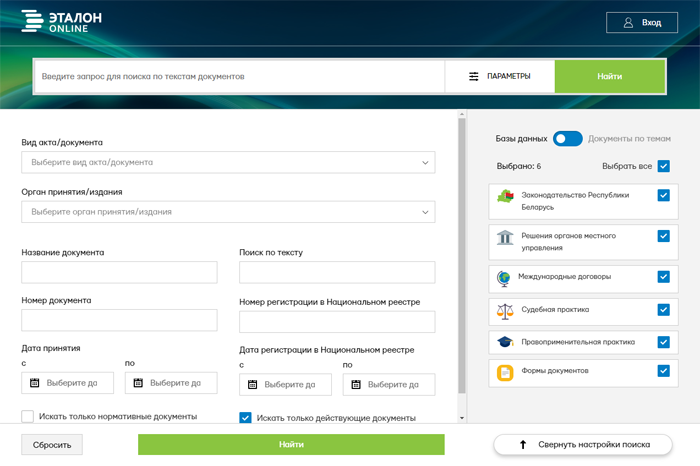
Task: Open the ПАРАМЕТРЫ search options
Action: click(500, 77)
